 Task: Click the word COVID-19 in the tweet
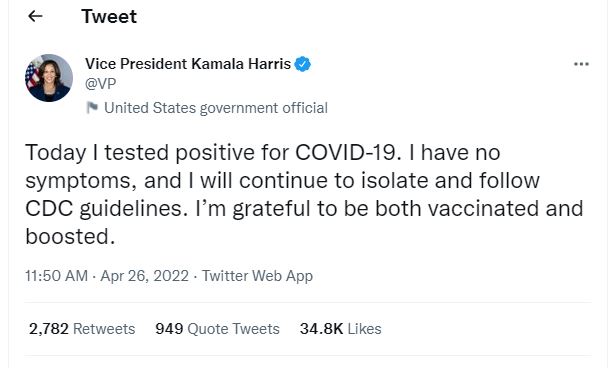click(348, 152)
